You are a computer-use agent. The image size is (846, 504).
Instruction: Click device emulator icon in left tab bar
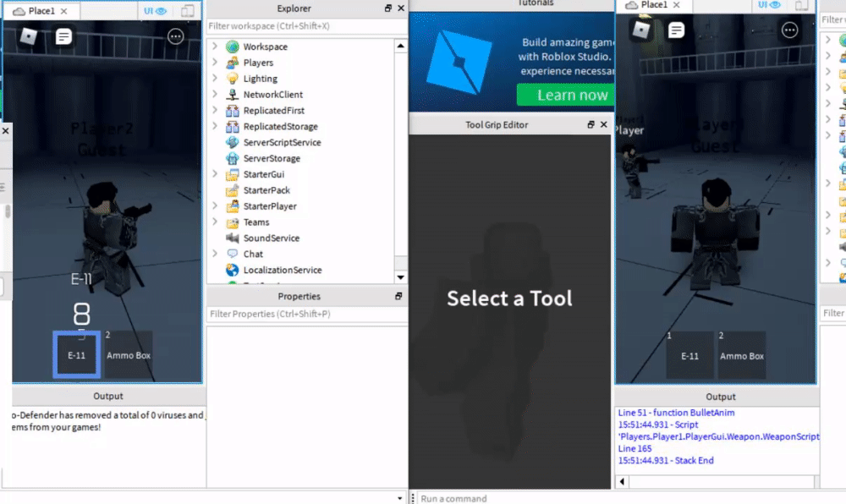pyautogui.click(x=188, y=11)
